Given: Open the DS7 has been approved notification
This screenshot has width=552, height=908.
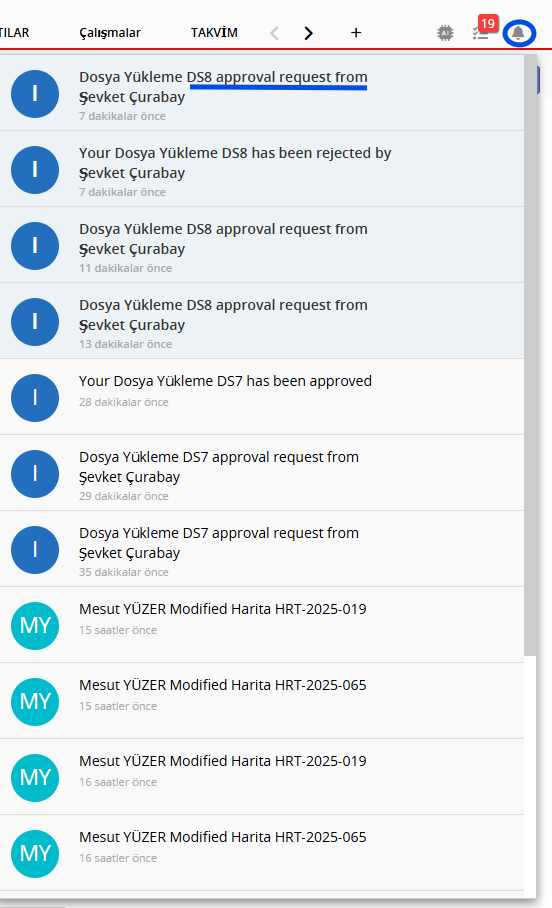Looking at the screenshot, I should tap(262, 397).
